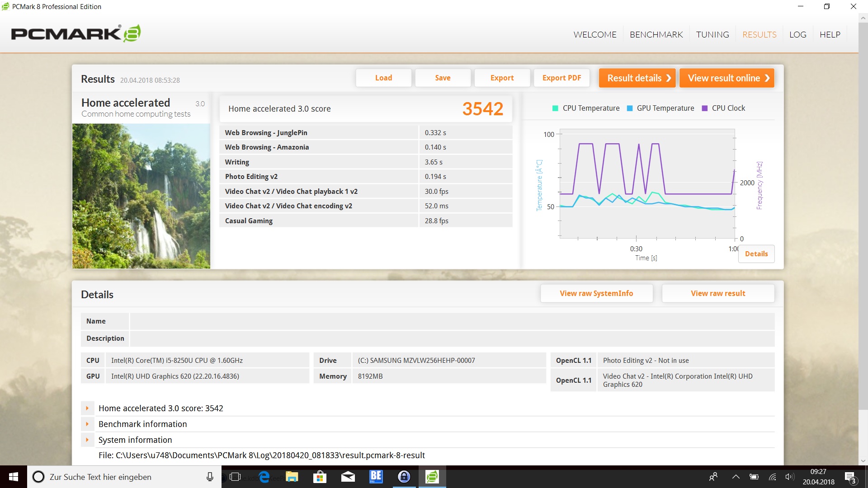Expand the Home accelerated 3.0 score section
Screen dimensions: 868x488
click(87, 408)
